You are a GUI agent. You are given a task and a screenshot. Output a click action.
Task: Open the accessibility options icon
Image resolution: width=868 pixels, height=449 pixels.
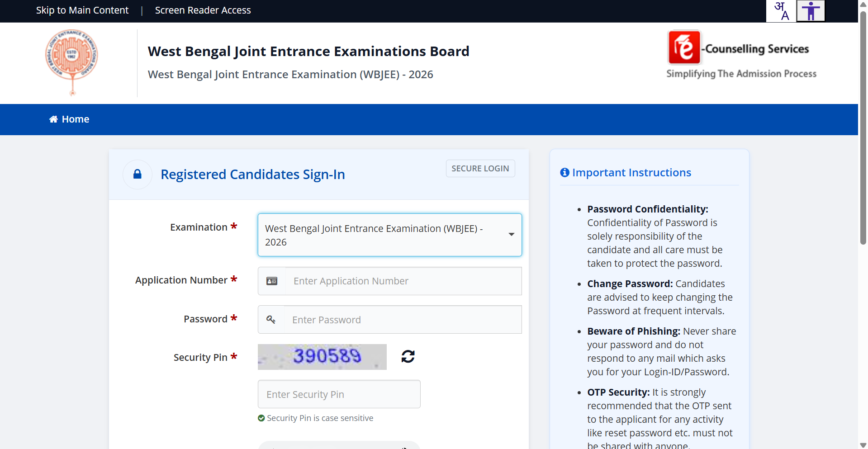811,11
